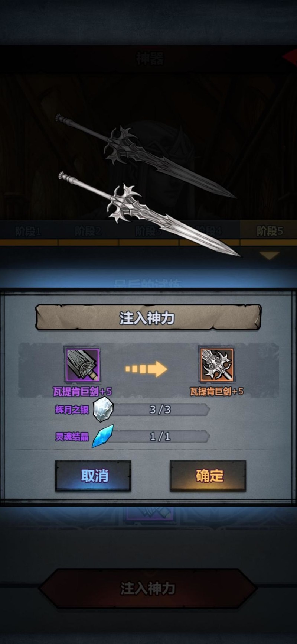Open the 阶段4 tab
297x644 pixels.
point(209,231)
